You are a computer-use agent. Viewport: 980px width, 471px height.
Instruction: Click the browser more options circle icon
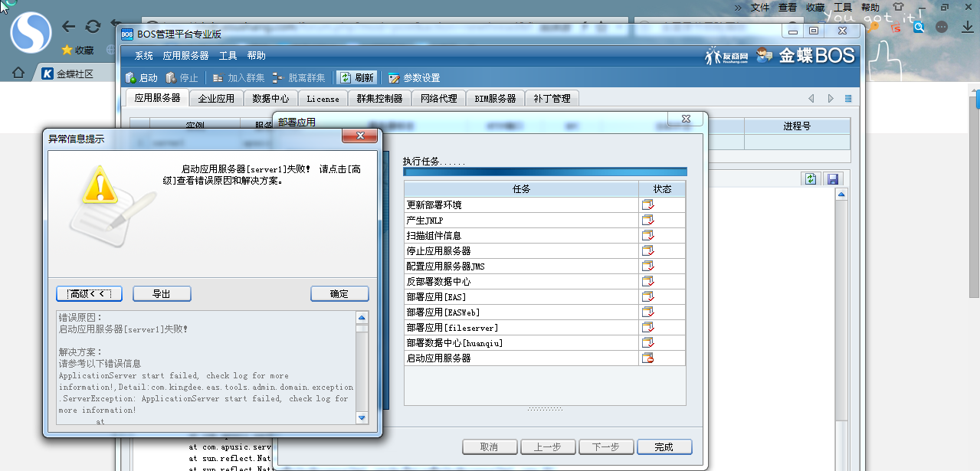[x=942, y=27]
